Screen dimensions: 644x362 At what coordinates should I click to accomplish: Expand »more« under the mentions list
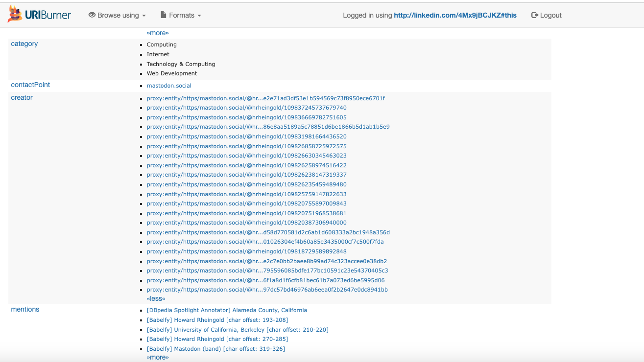pyautogui.click(x=158, y=358)
